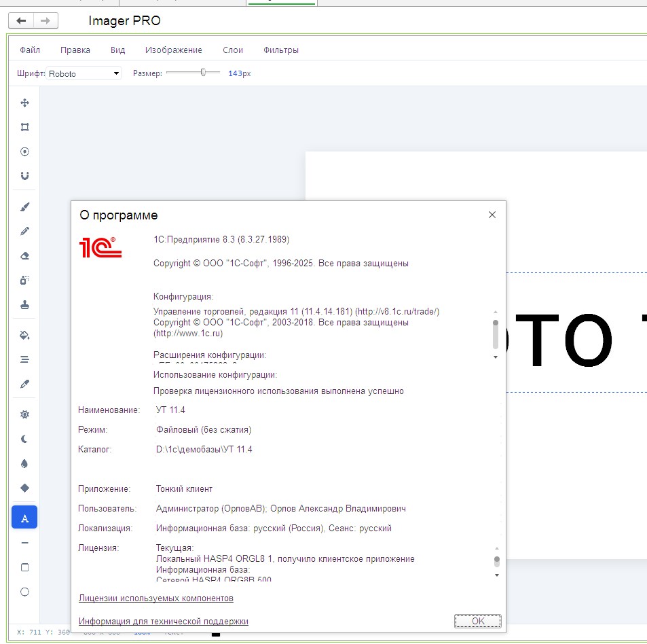Click the catalog path "D:\1с\демобазы\УТ 11.4"

[x=204, y=450]
